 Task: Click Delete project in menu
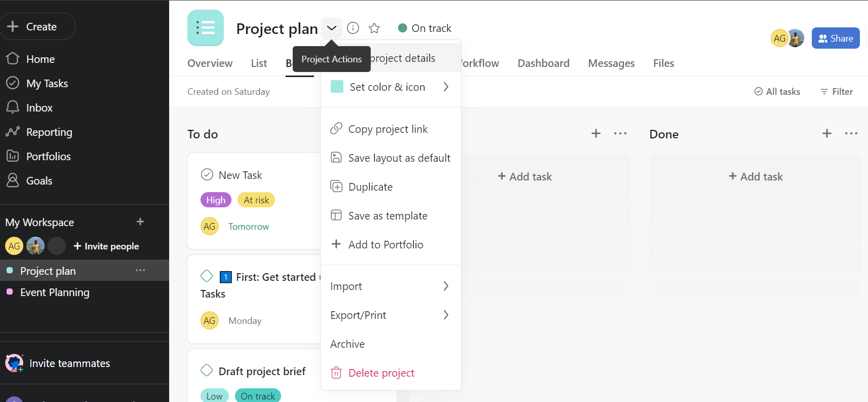[x=381, y=373]
